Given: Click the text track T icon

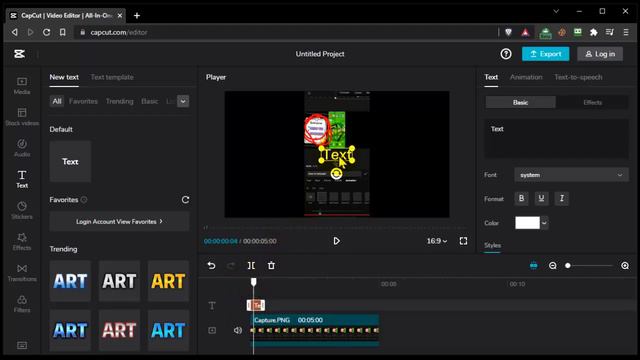Looking at the screenshot, I should coord(212,305).
